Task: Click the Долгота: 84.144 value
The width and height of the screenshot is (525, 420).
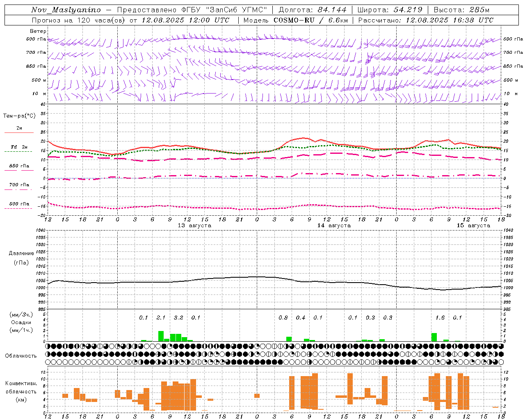Action: click(x=313, y=10)
